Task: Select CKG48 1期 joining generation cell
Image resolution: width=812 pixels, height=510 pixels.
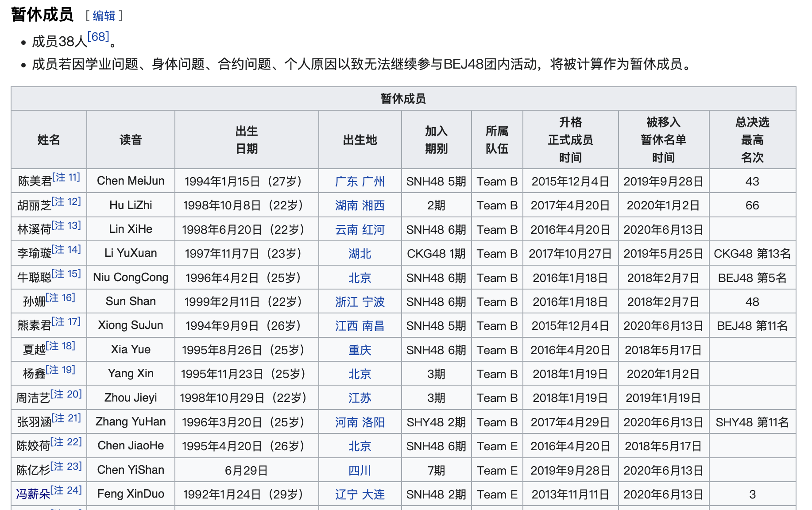Action: [436, 254]
